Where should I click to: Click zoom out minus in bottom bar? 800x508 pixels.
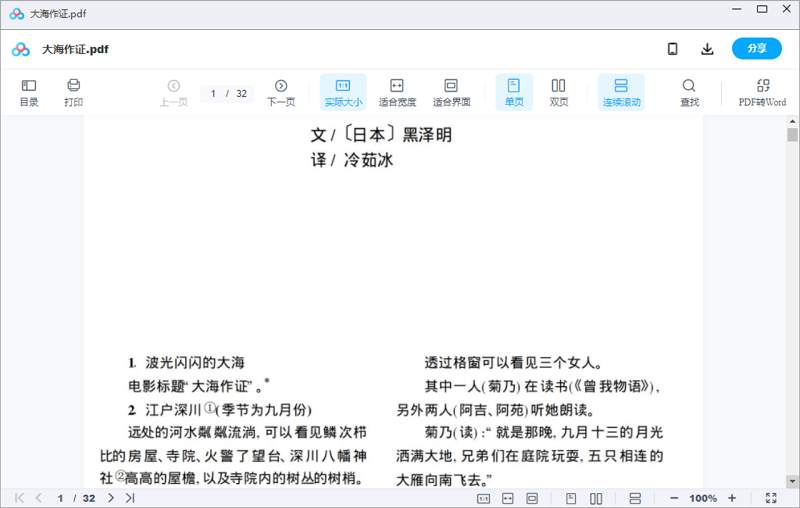674,498
